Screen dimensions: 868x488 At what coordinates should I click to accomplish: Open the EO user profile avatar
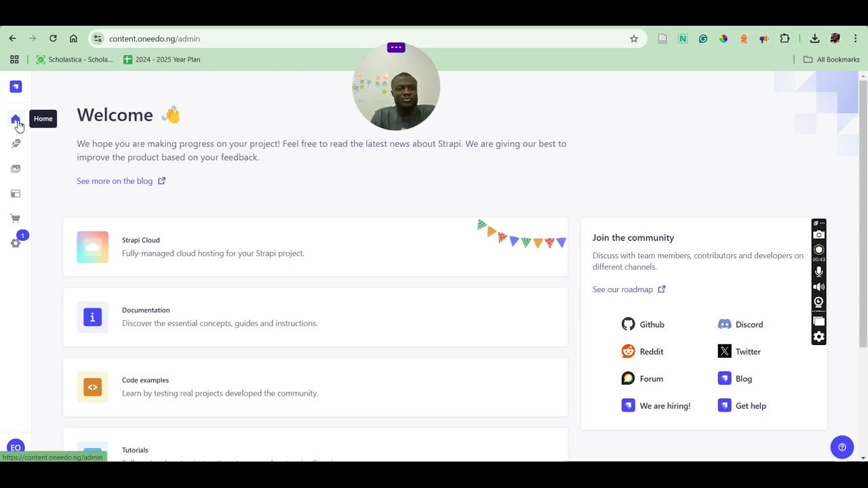click(x=16, y=447)
